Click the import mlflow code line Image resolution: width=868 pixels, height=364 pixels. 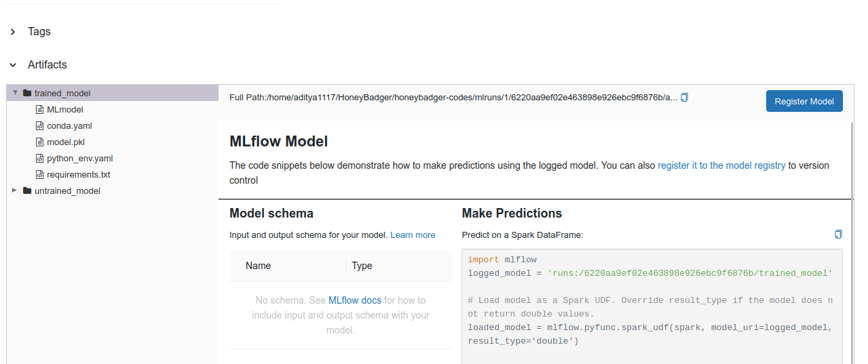click(502, 260)
